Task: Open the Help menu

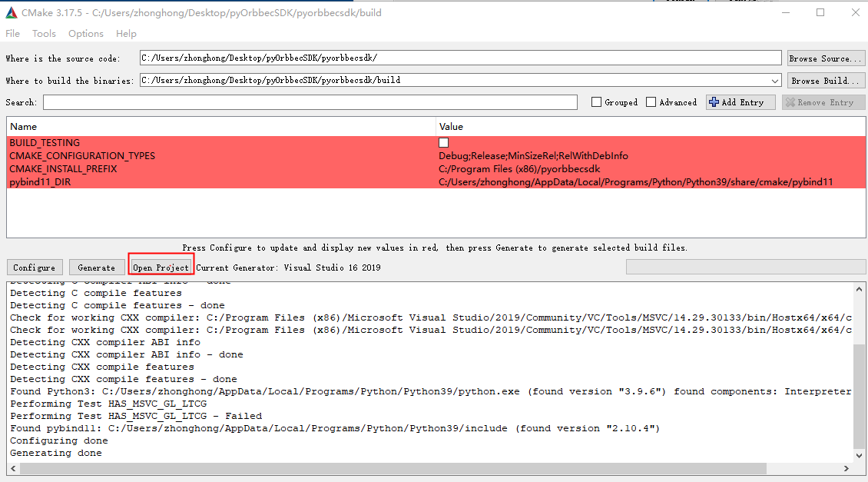Action: 126,34
